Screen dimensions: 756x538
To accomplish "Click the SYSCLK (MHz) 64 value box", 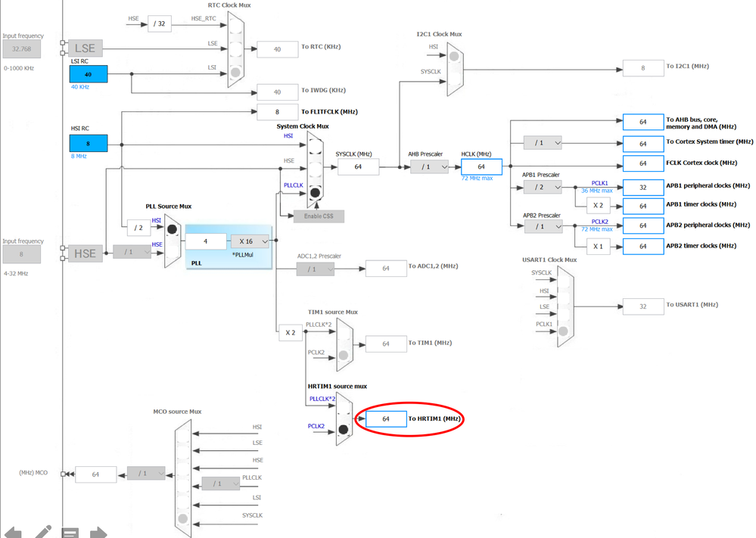I will point(358,166).
